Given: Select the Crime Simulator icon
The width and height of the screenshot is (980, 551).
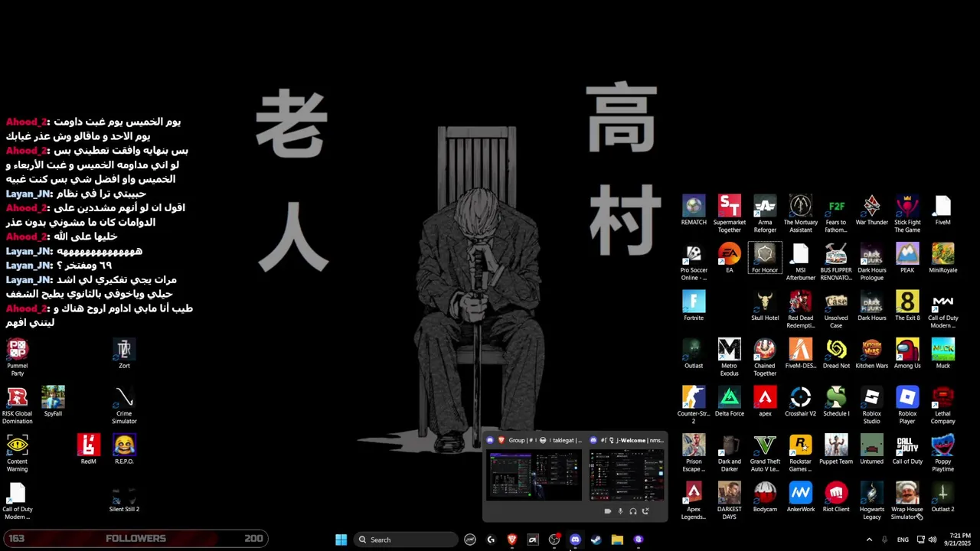Looking at the screenshot, I should 124,405.
